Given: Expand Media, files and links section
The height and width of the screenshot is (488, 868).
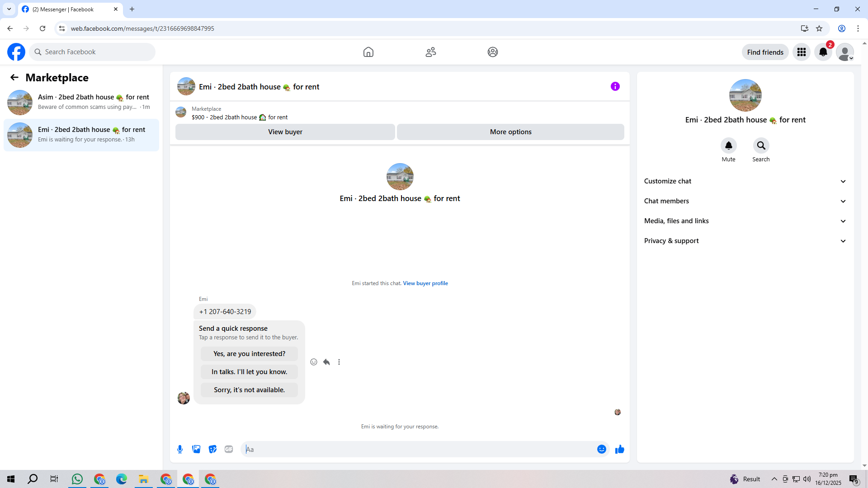Looking at the screenshot, I should click(x=745, y=221).
